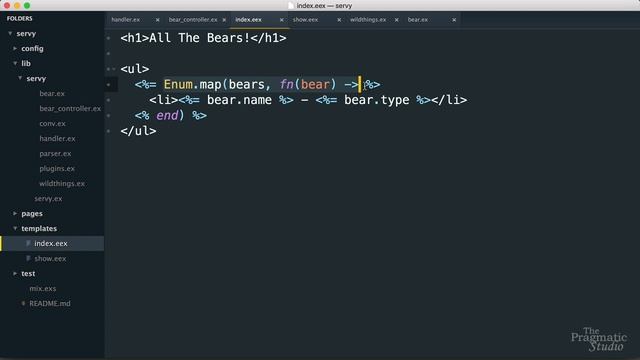
Task: Open wildthings.ex in the sidebar
Action: tap(62, 184)
